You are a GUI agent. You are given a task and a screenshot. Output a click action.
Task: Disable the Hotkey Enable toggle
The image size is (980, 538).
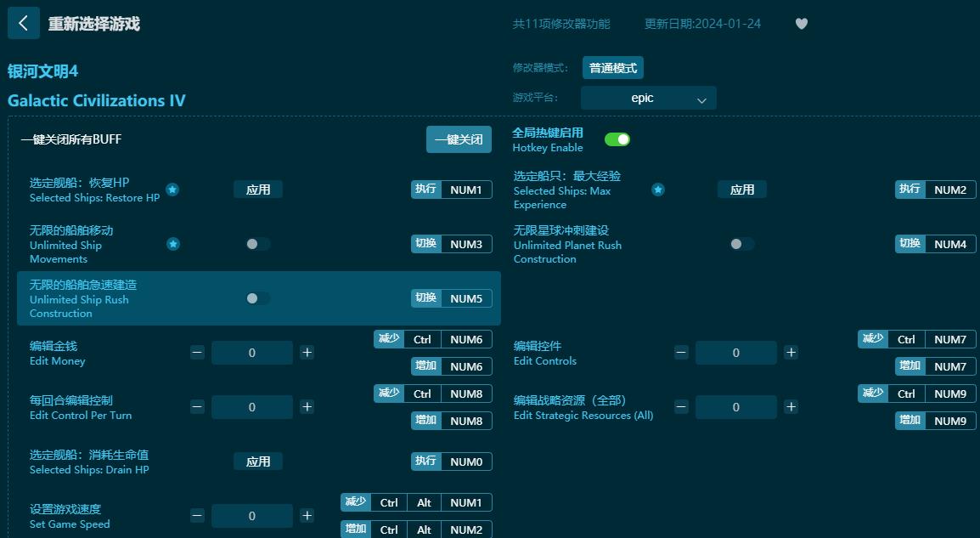point(617,139)
